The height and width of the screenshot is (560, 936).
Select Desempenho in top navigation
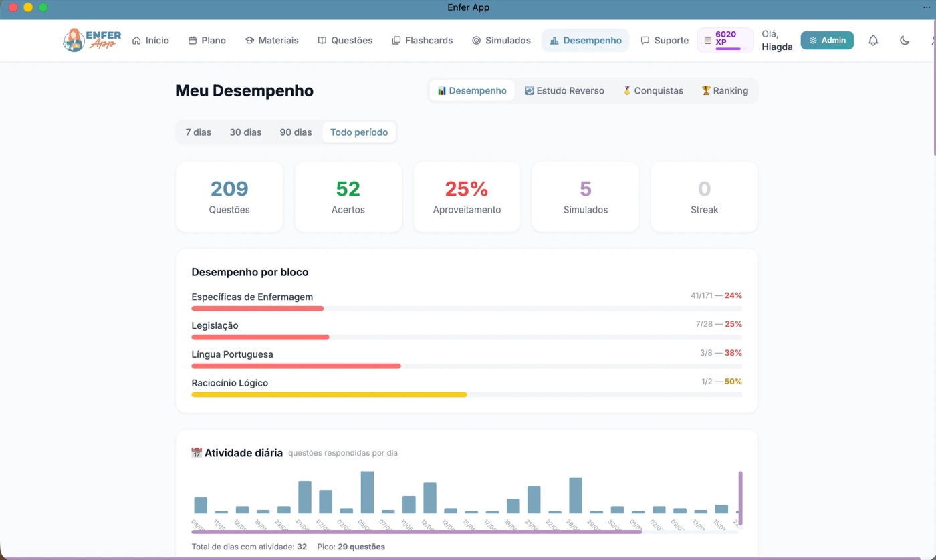586,40
